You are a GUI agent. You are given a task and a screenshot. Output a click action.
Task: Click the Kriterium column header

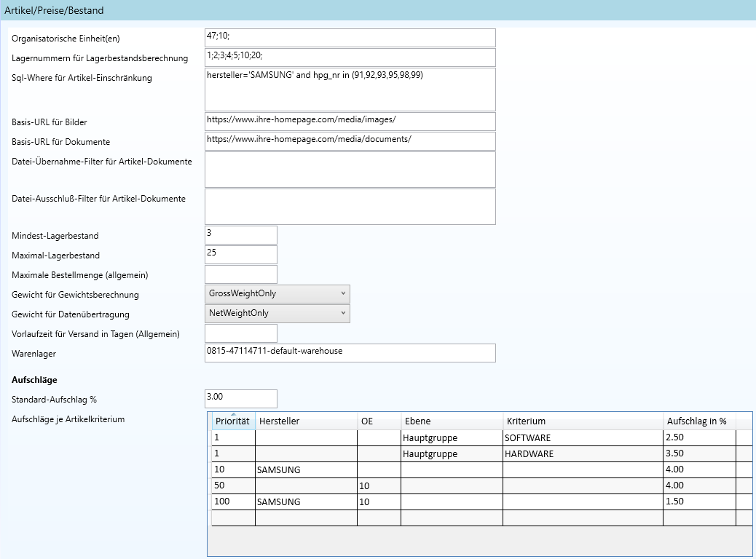click(583, 421)
